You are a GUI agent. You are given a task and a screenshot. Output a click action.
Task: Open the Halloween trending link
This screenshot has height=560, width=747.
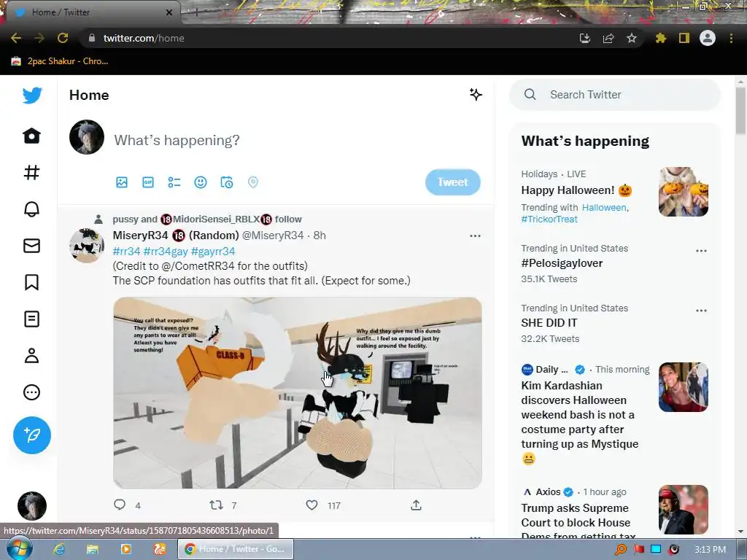click(x=604, y=208)
